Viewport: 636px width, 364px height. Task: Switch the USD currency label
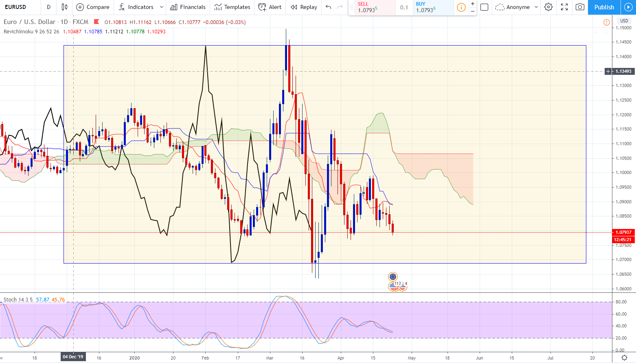coord(624,21)
